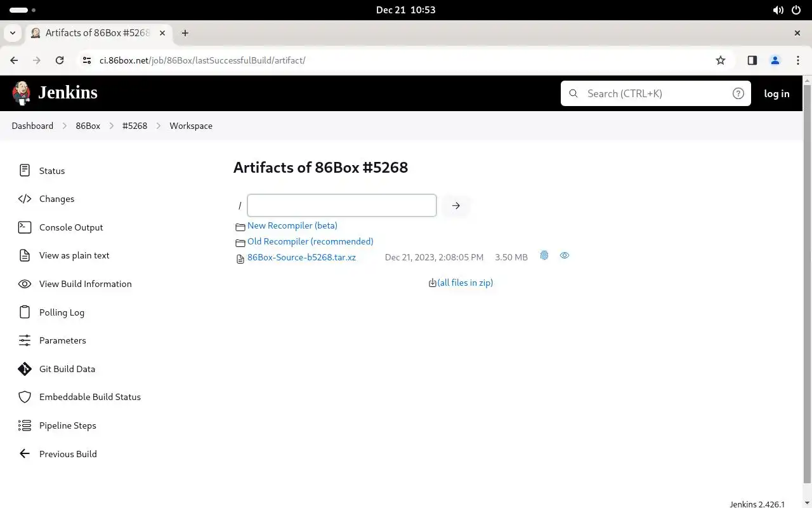Click the Jenkins 2.426.1 version text
Viewport: 812px width, 508px height.
(x=757, y=504)
